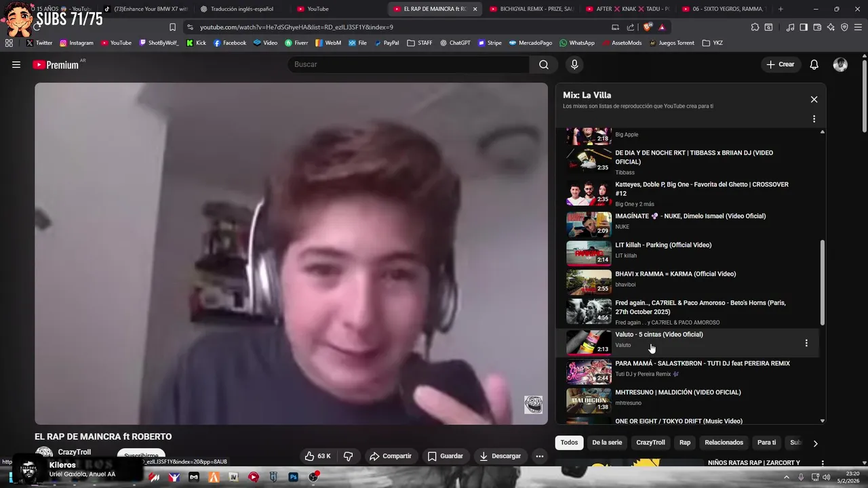Open a new browser tab
Viewport: 868px width, 488px height.
[781, 9]
